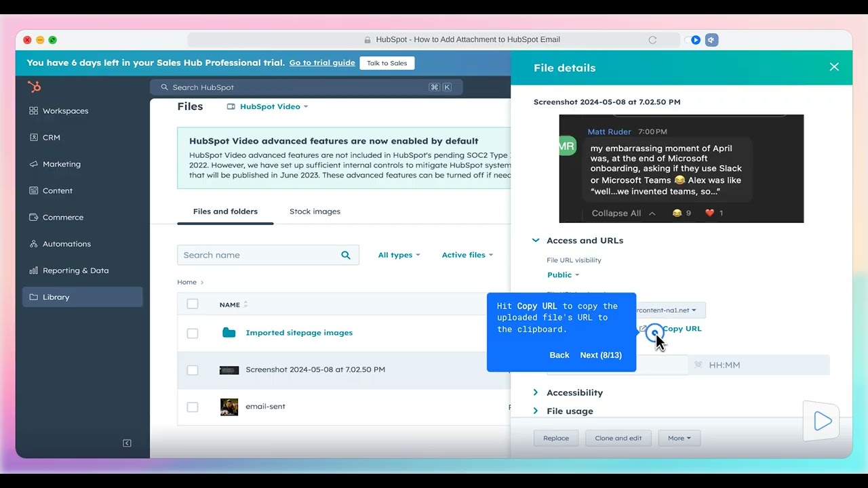Click Back in the tour tooltip
This screenshot has width=868, height=488.
559,355
